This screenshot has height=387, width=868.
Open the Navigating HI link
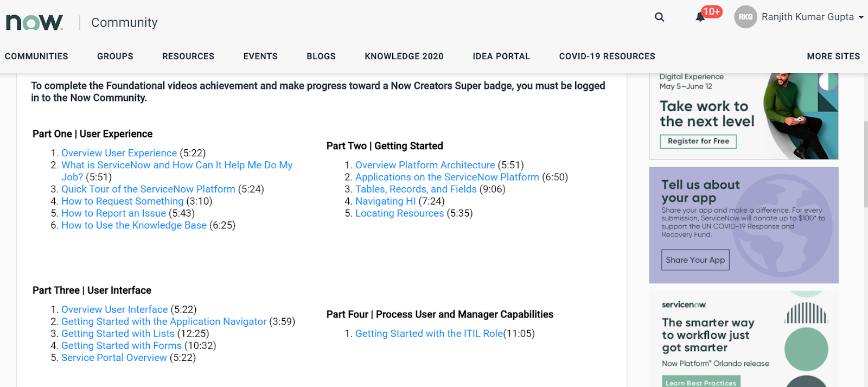[x=385, y=201]
